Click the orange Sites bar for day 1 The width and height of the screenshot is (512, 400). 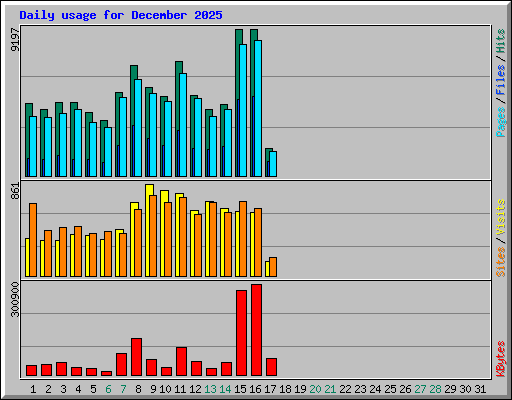(33, 240)
